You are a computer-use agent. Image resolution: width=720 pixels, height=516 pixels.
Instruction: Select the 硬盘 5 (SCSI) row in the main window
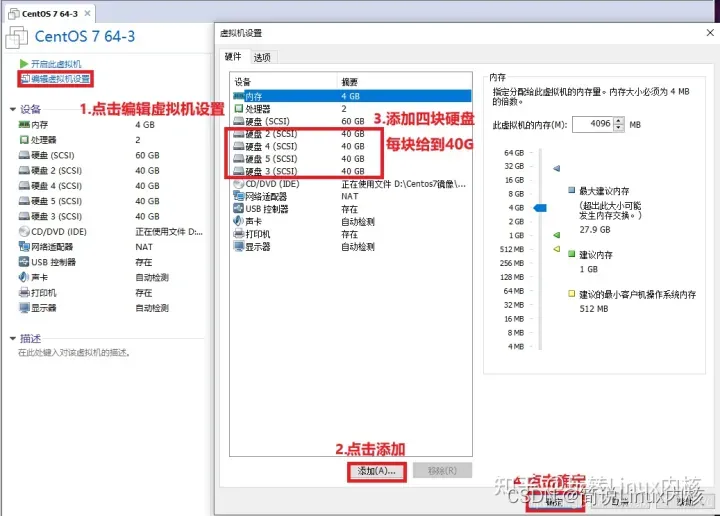click(x=110, y=201)
